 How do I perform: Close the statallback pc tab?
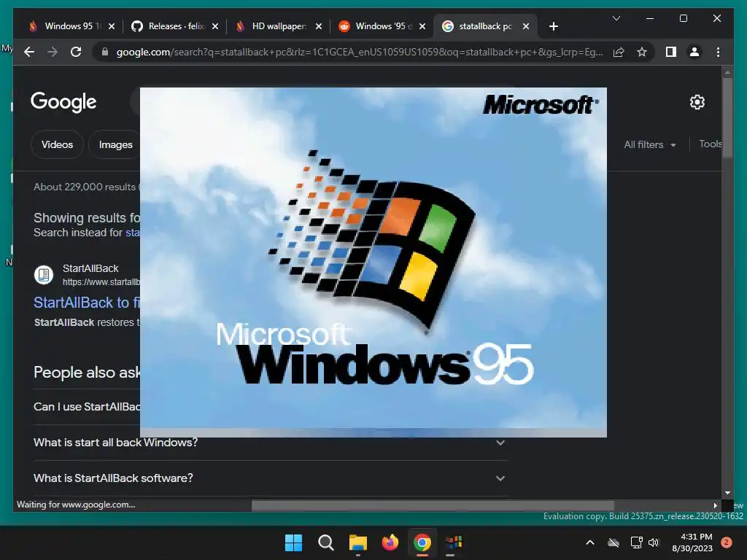[x=526, y=26]
